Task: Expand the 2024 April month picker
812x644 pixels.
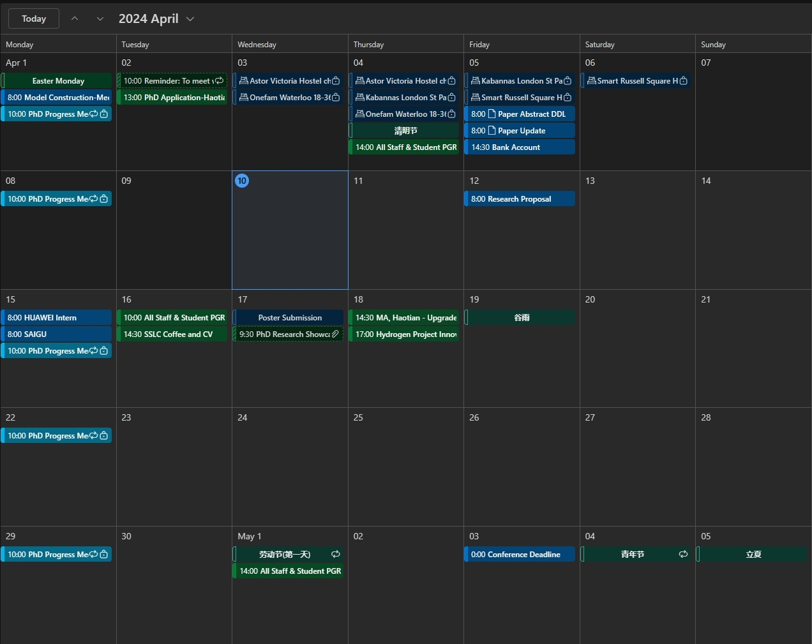Action: [x=190, y=19]
